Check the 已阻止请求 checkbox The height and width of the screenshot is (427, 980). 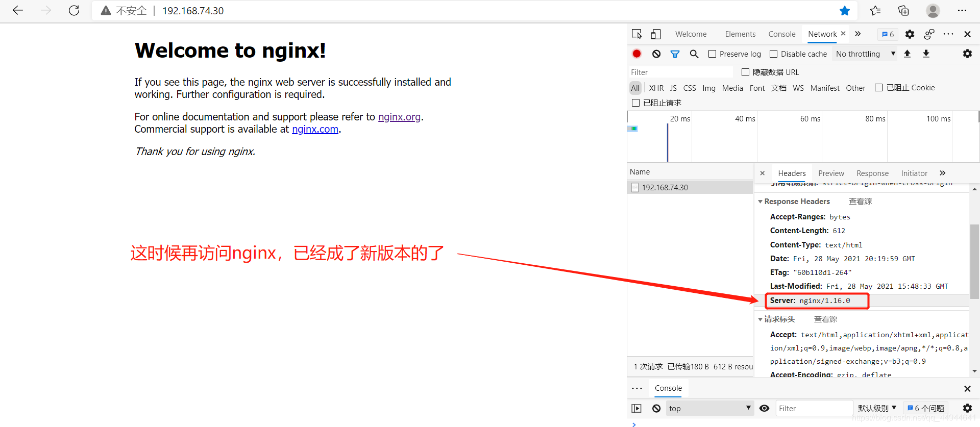635,103
